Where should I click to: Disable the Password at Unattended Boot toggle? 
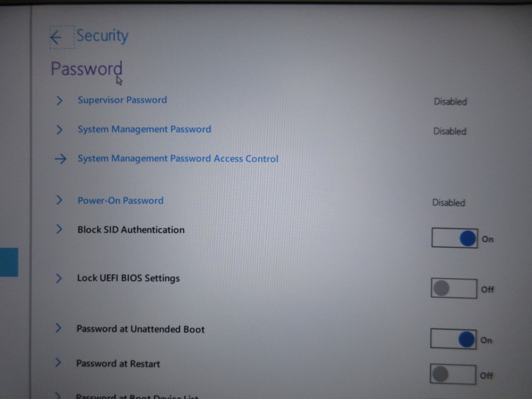click(x=453, y=339)
